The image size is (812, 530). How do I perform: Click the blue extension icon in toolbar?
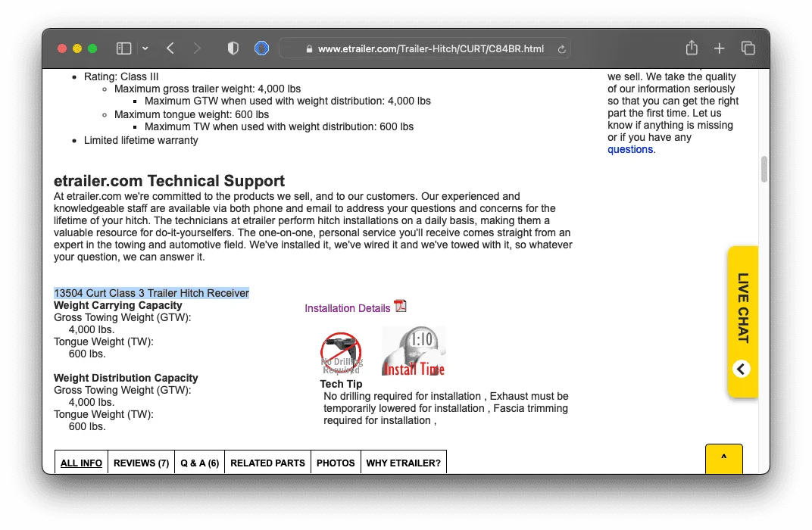(x=261, y=48)
